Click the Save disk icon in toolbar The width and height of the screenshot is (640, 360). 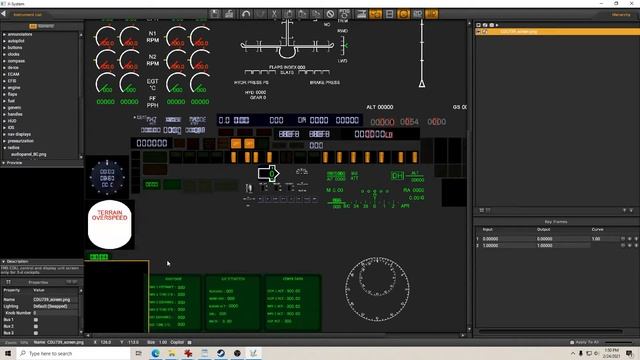215,14
